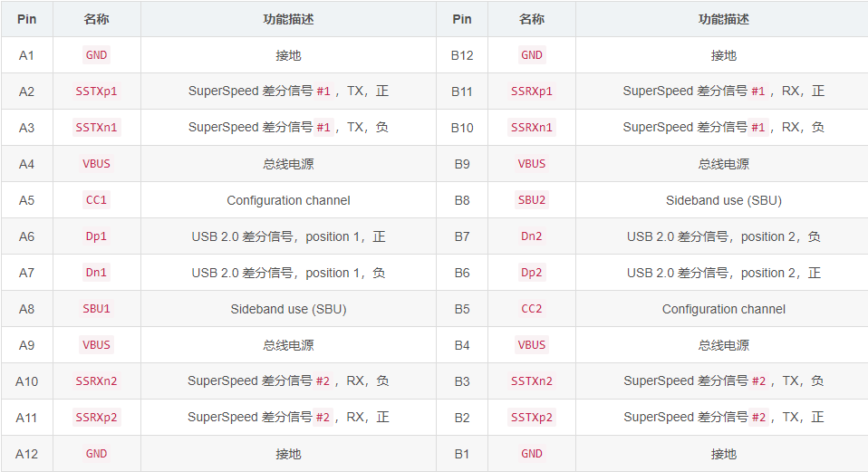Image resolution: width=868 pixels, height=472 pixels.
Task: Click the CC2 pin name tag
Action: pyautogui.click(x=532, y=309)
